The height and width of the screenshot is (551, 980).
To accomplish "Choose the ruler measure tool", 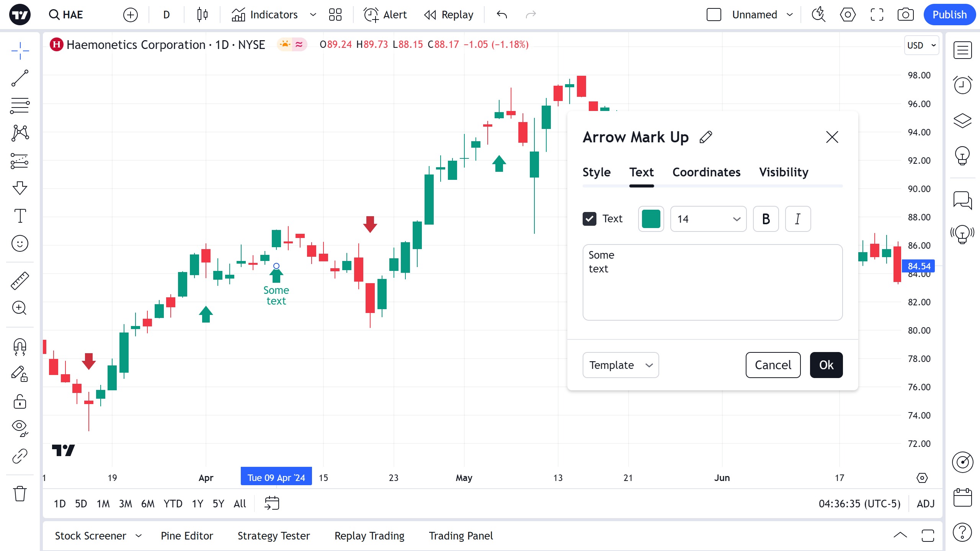I will click(20, 280).
